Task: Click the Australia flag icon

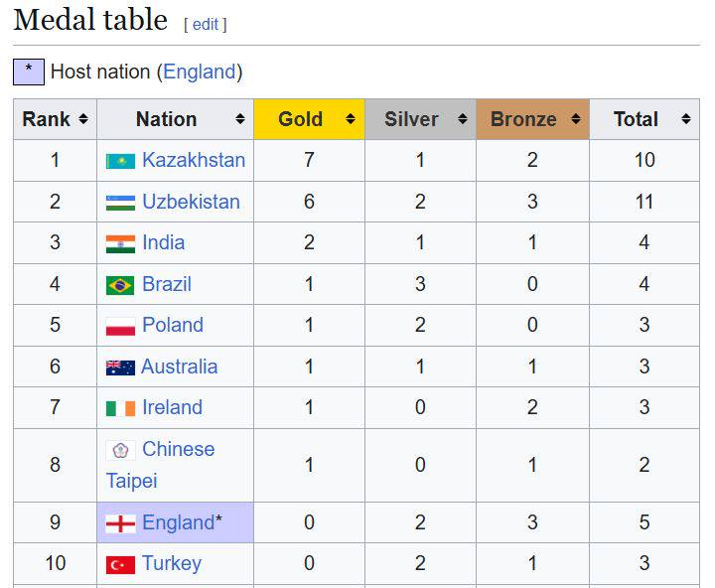Action: coord(120,367)
